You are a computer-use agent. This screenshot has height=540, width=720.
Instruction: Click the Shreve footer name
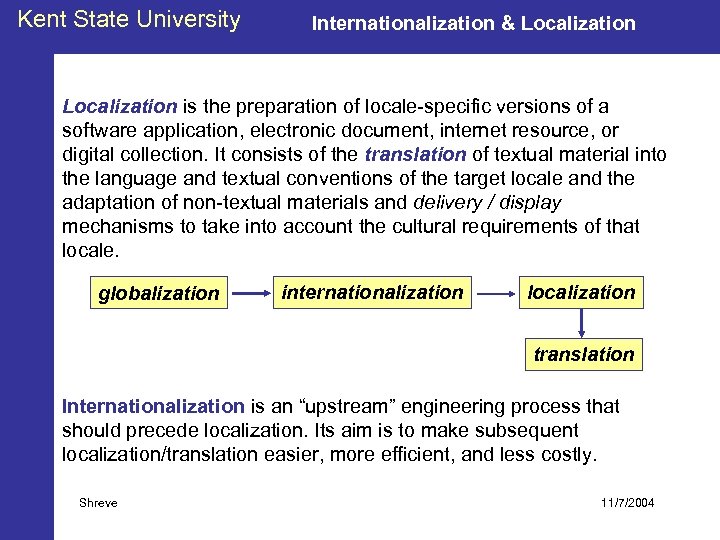[x=98, y=503]
